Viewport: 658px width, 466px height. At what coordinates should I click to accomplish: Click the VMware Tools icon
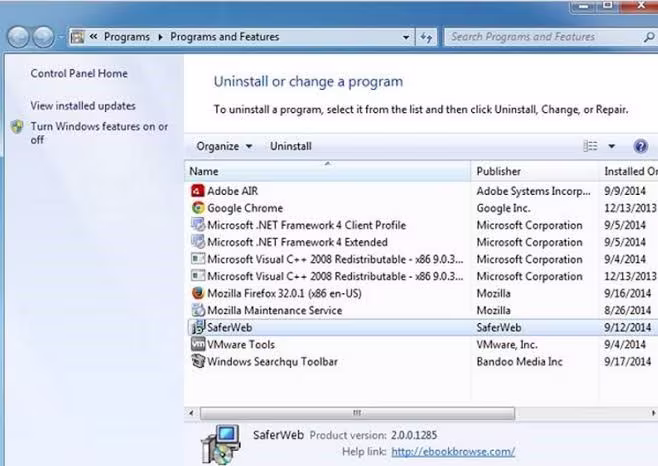coord(198,344)
